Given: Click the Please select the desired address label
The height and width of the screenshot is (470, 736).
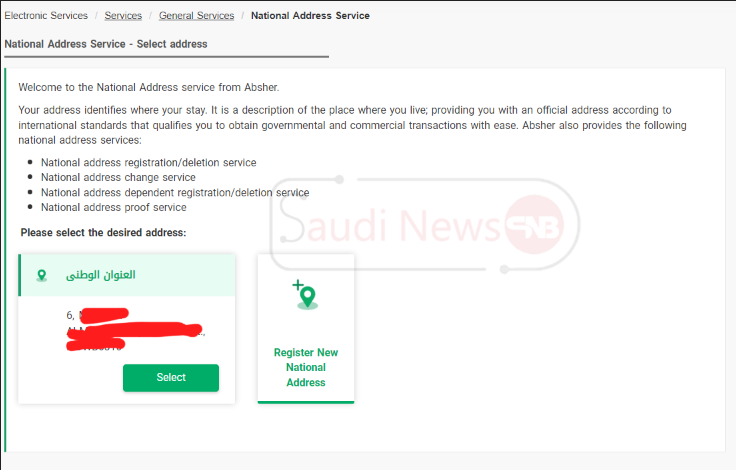Looking at the screenshot, I should tap(103, 233).
